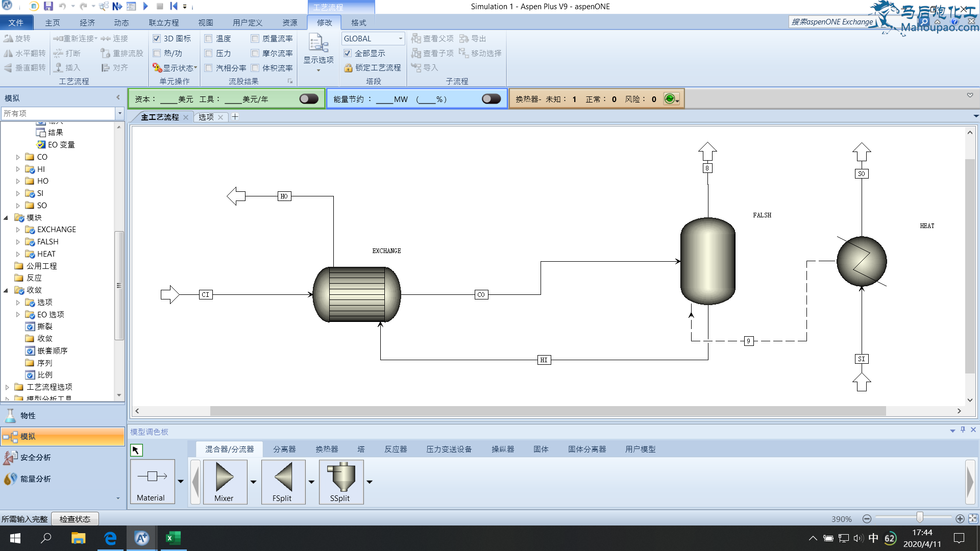
Task: Click the HEAT heater block on flowsheet
Action: pos(861,261)
